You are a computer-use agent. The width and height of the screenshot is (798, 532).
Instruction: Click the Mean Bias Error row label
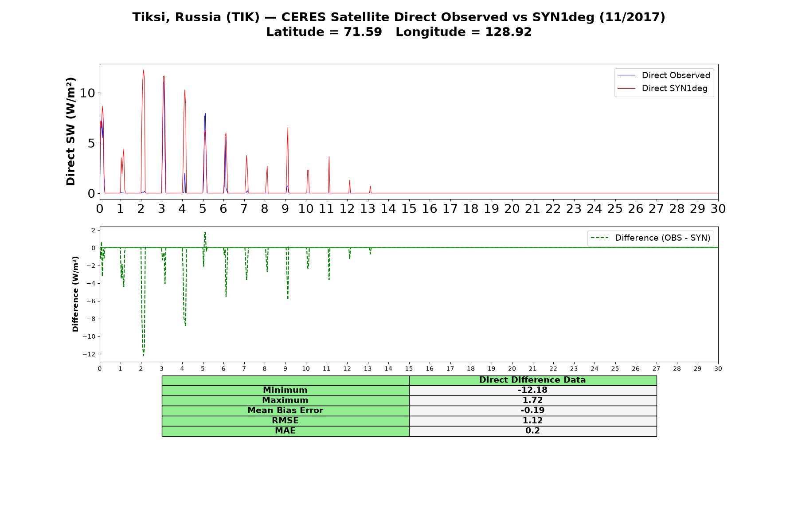285,411
